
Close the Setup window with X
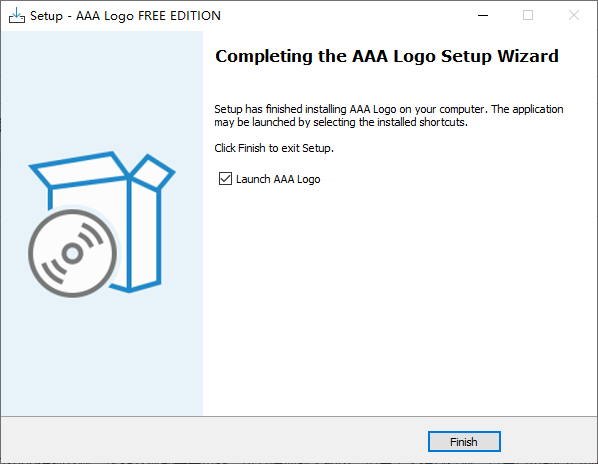coord(574,16)
